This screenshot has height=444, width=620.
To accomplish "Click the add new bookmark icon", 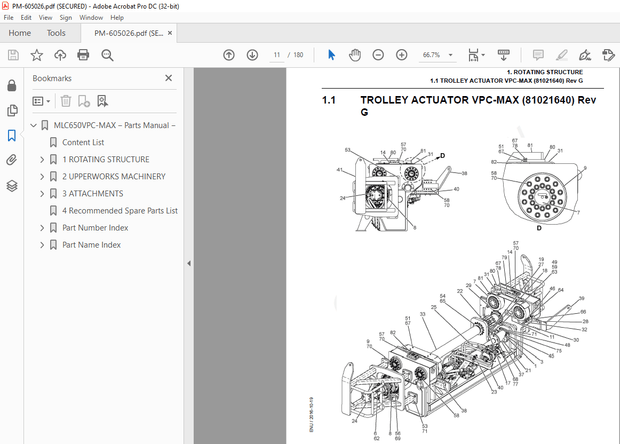I will click(83, 101).
